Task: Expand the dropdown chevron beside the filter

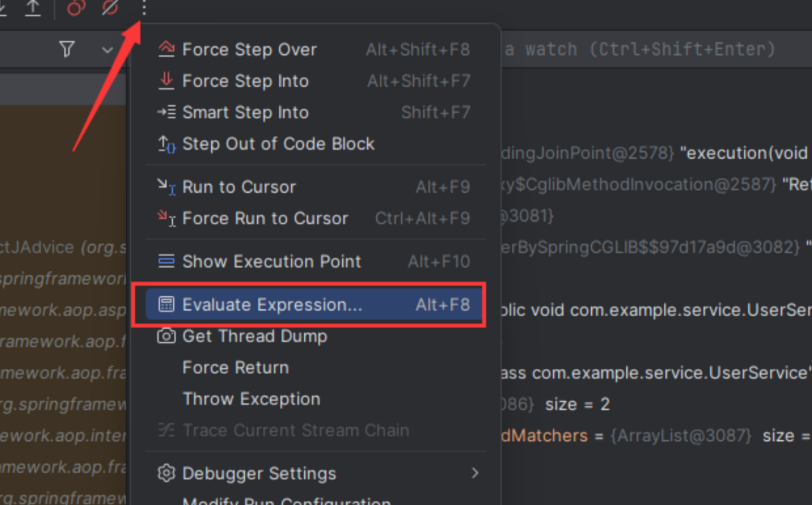Action: (x=108, y=49)
